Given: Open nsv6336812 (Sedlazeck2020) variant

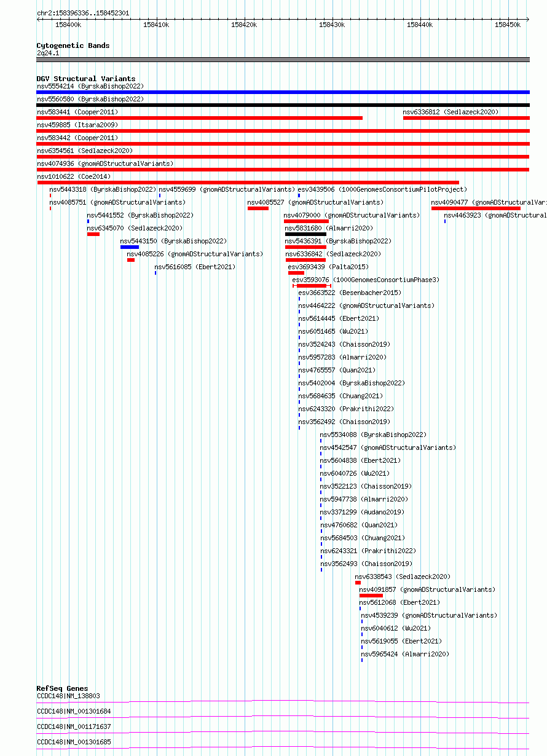Looking at the screenshot, I should tap(451, 112).
